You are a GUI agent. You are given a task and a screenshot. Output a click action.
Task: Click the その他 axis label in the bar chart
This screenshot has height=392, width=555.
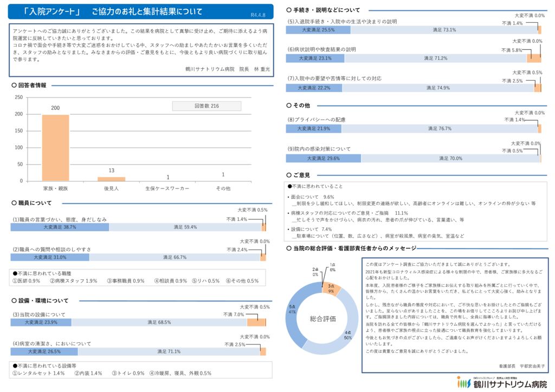[223, 188]
